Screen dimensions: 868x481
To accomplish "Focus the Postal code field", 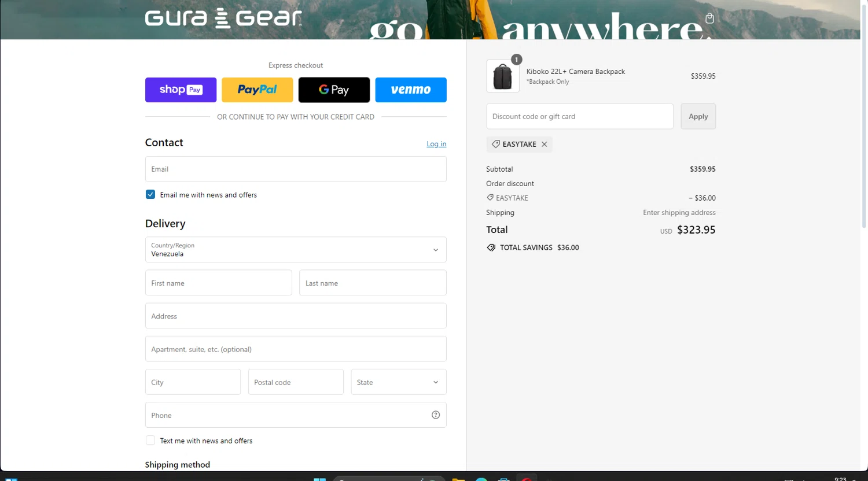I will (x=296, y=382).
